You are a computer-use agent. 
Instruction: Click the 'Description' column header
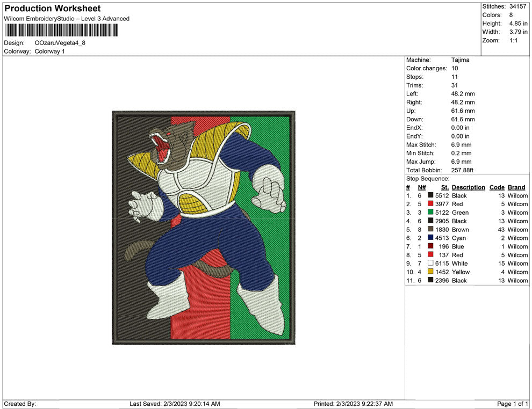[x=469, y=187]
